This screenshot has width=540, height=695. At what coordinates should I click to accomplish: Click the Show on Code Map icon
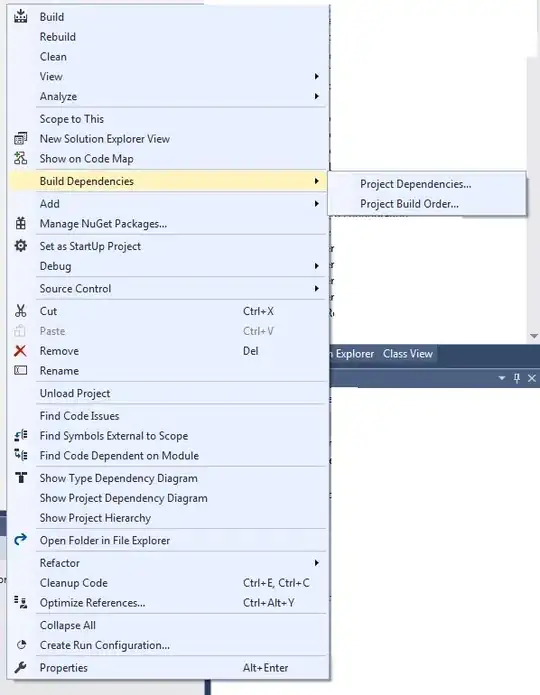pos(20,158)
